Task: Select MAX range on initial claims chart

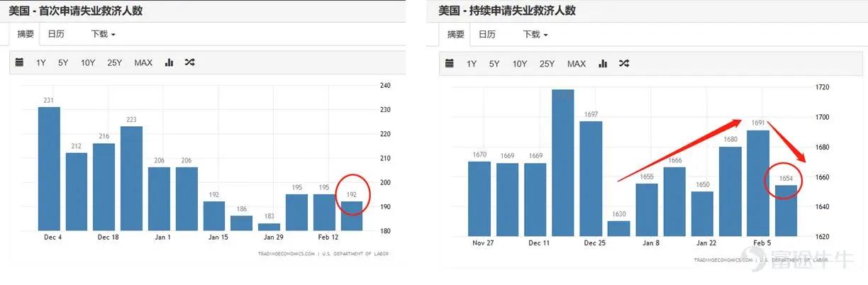Action: (x=143, y=63)
